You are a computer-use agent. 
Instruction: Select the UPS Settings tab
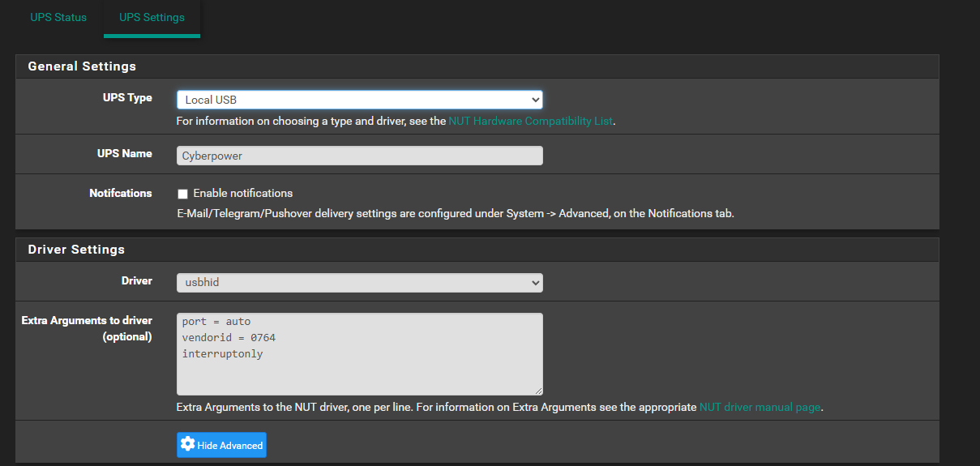pyautogui.click(x=152, y=17)
